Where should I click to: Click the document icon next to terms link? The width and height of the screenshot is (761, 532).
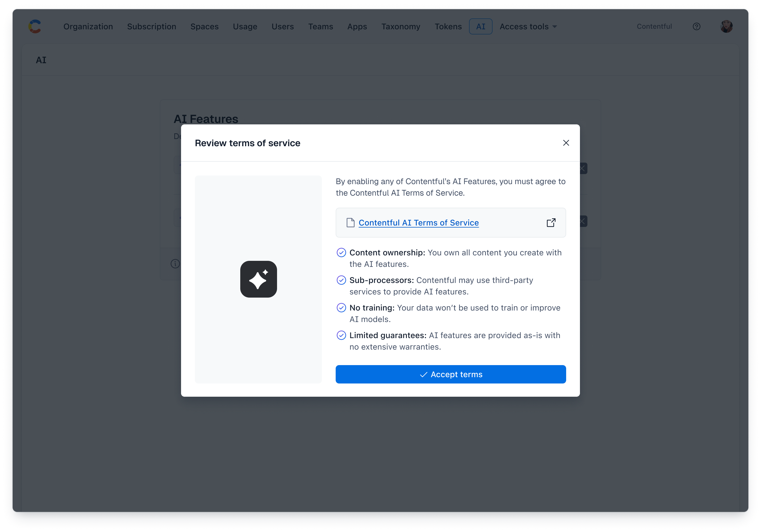[x=350, y=223]
